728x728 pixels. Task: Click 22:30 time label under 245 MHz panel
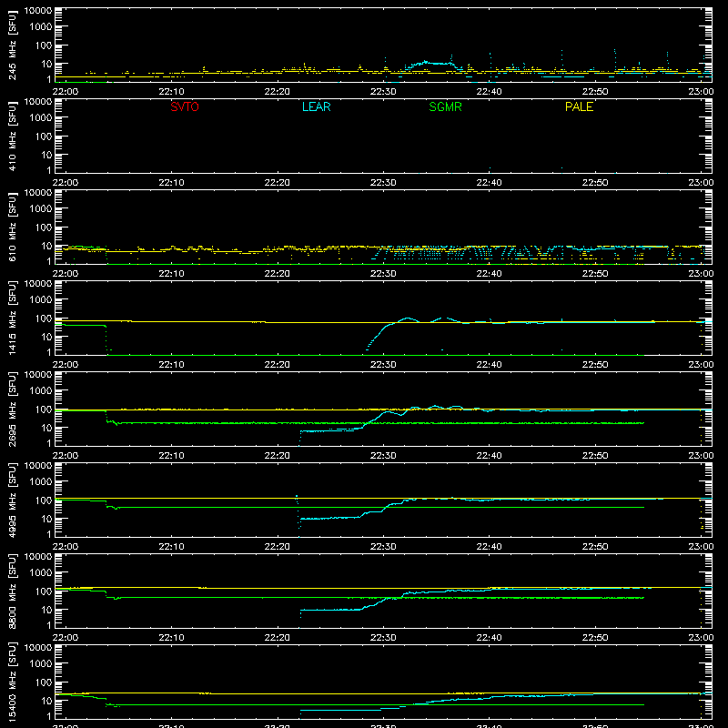tap(383, 92)
